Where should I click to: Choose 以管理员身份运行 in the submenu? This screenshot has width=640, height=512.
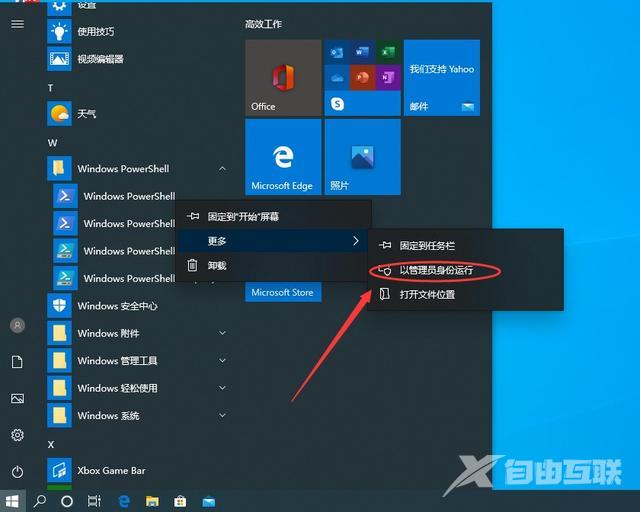pos(465,270)
